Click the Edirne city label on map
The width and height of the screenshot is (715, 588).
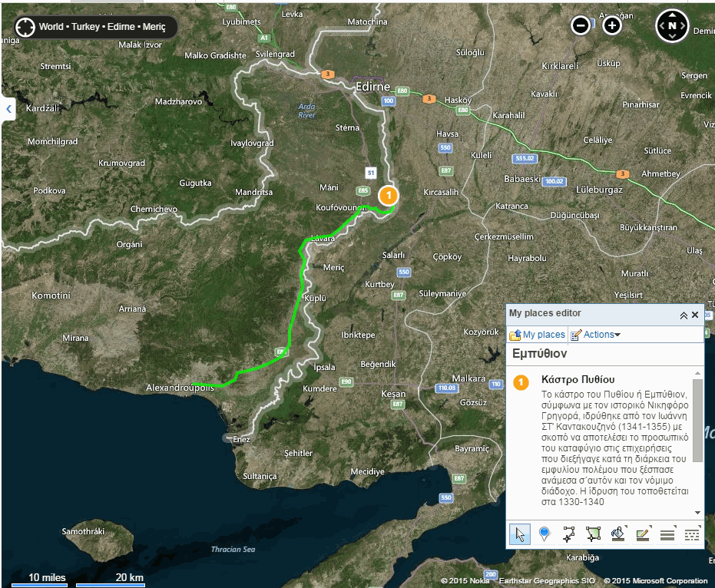(x=372, y=87)
